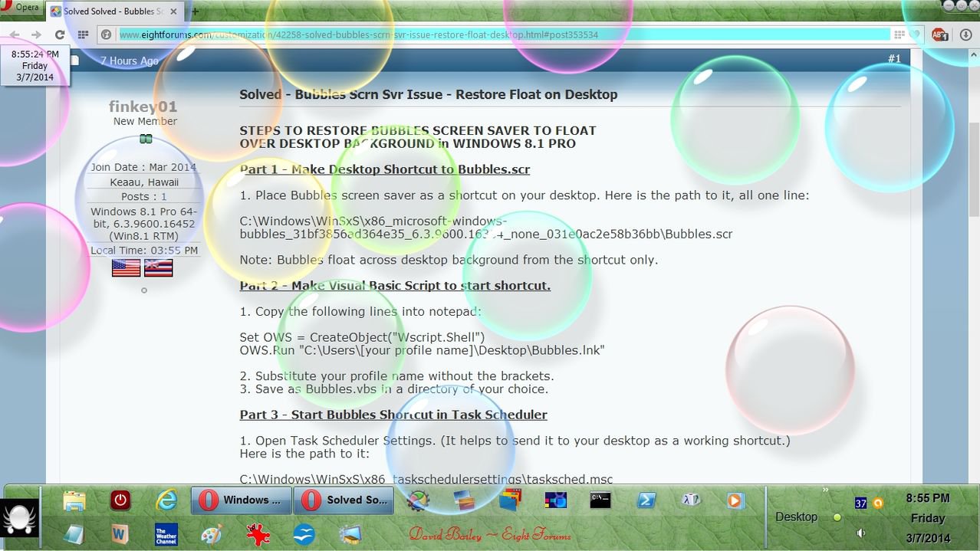Launch Paint from the taskbar palette icon
The height and width of the screenshot is (551, 980).
[212, 533]
